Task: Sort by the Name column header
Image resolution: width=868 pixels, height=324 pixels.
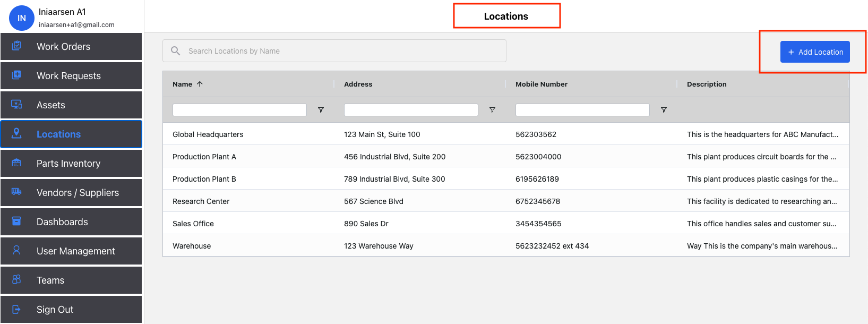Action: pos(182,84)
